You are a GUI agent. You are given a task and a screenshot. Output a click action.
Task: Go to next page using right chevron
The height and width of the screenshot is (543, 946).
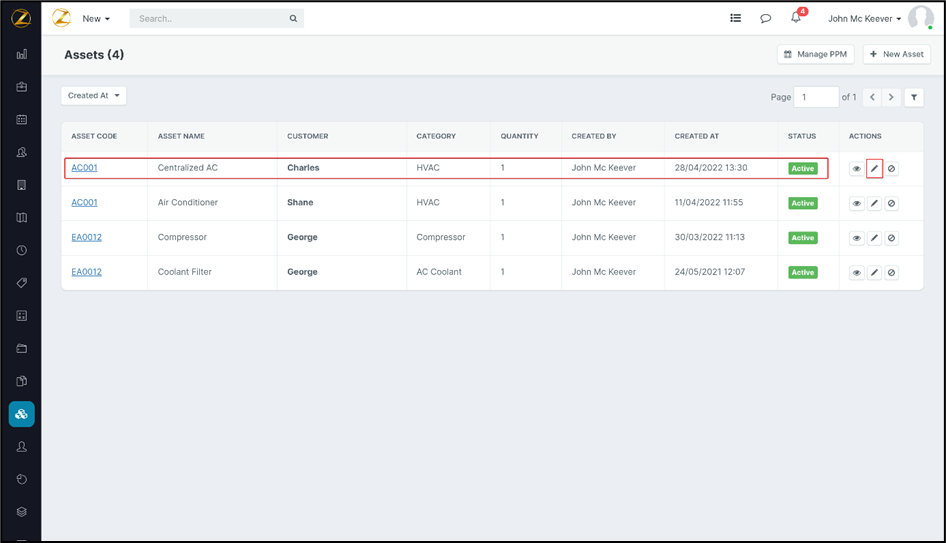(891, 97)
